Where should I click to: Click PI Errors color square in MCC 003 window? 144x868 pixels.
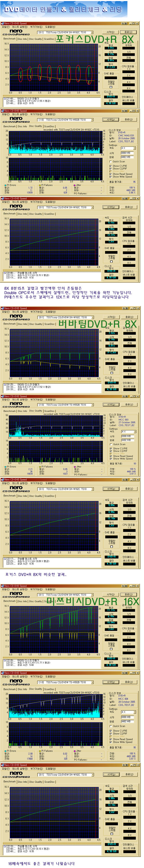[x=6, y=466]
